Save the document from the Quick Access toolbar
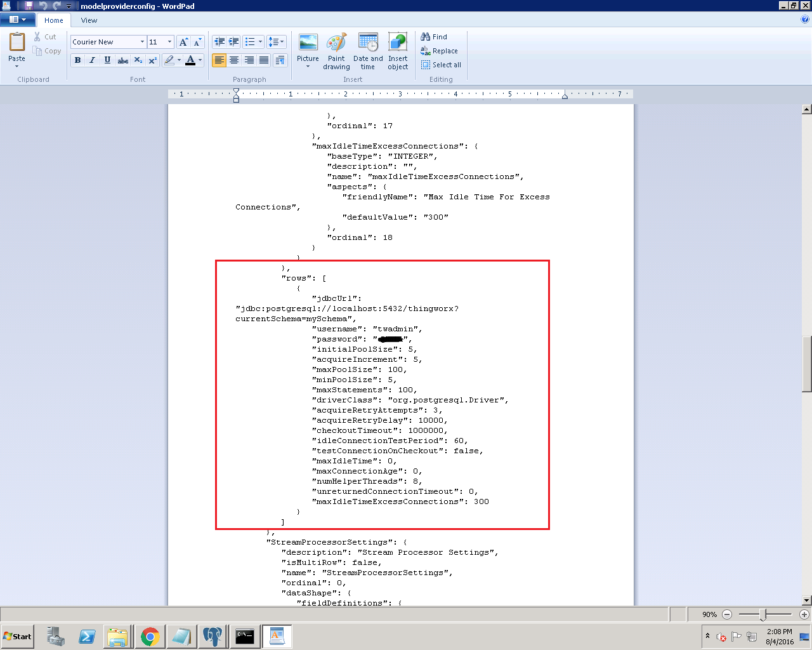This screenshot has width=812, height=650. (x=29, y=6)
